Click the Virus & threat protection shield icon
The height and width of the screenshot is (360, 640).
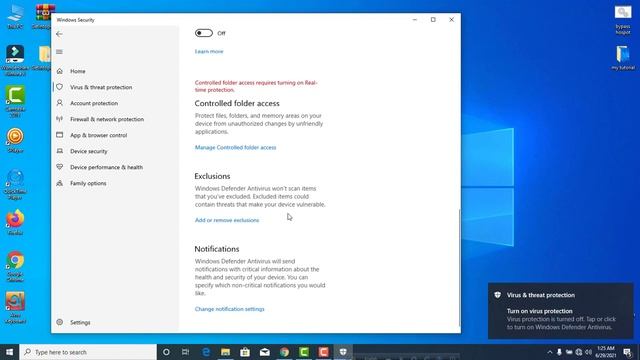tap(60, 87)
